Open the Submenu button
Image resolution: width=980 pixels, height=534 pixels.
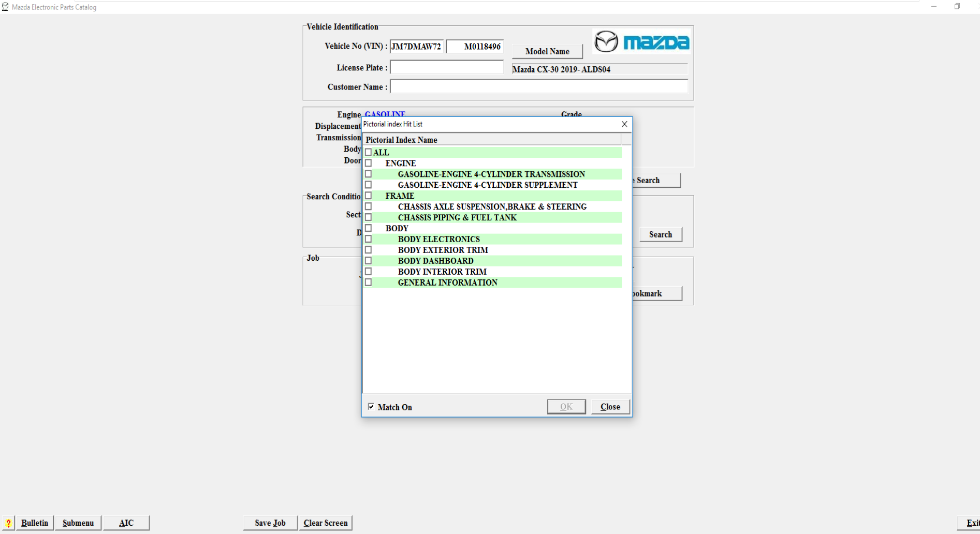point(78,523)
